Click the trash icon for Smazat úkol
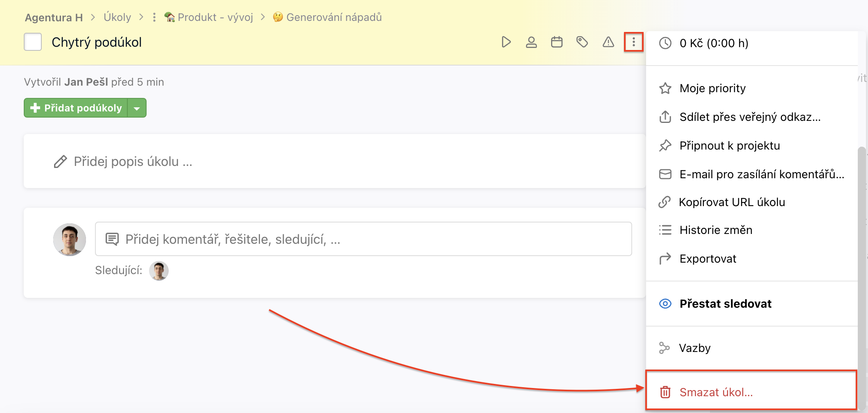The height and width of the screenshot is (413, 868). (665, 392)
